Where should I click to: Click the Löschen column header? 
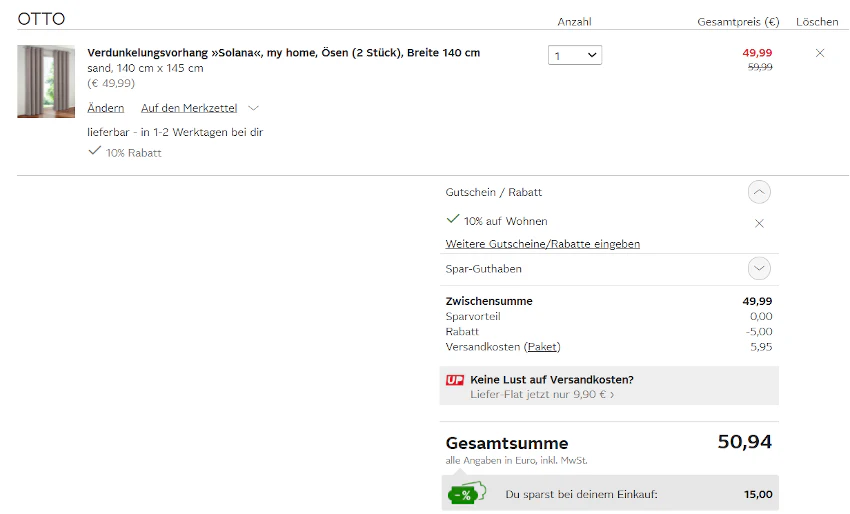pos(817,22)
